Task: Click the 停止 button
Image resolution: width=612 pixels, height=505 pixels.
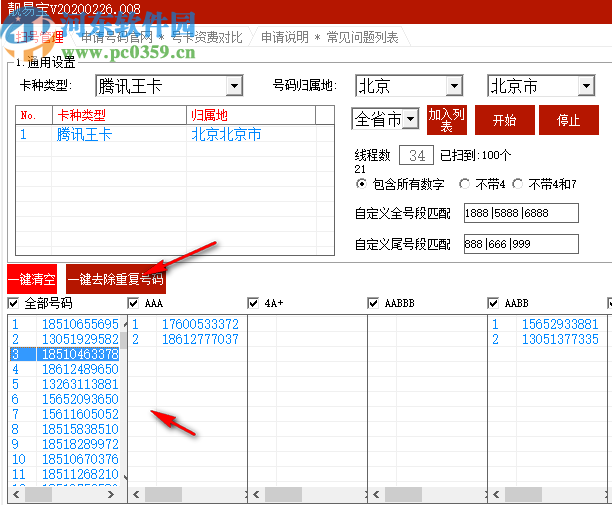Action: tap(568, 120)
